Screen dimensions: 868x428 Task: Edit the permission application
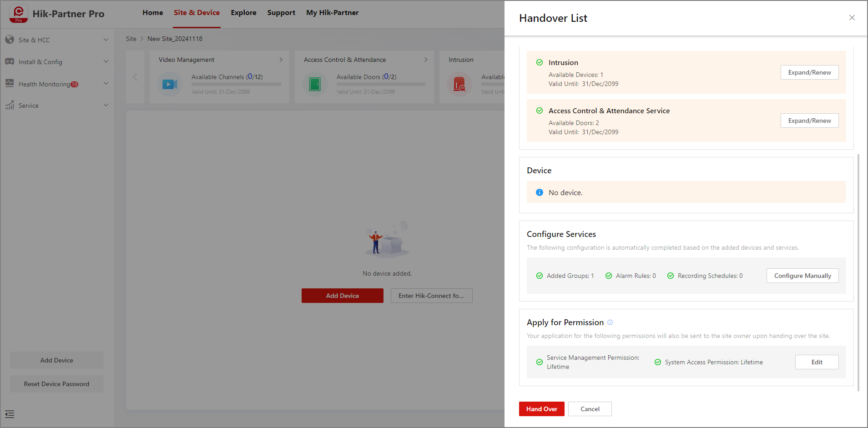[x=817, y=362]
